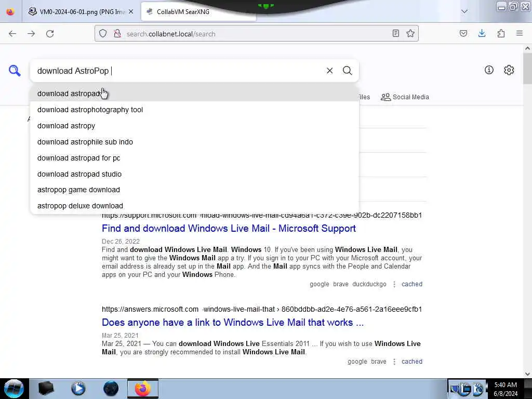Open the dark globe taskbar icon
This screenshot has height=399, width=532.
point(111,389)
